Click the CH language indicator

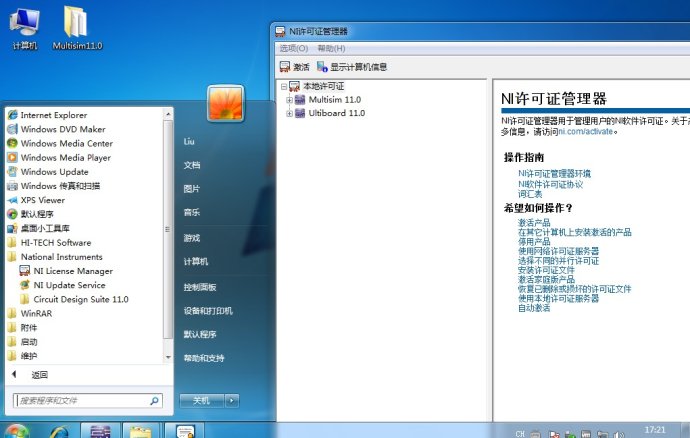click(x=520, y=434)
